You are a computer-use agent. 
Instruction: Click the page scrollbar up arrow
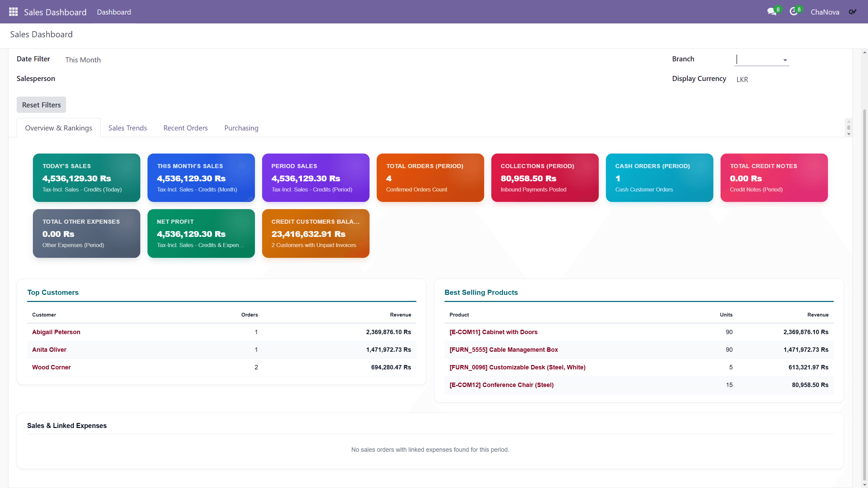point(865,53)
